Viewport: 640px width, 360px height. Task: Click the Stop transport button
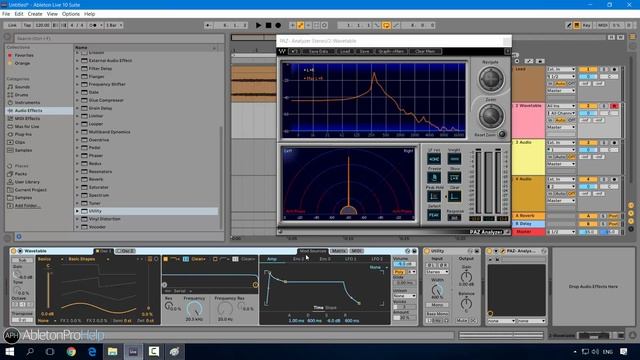[268, 25]
